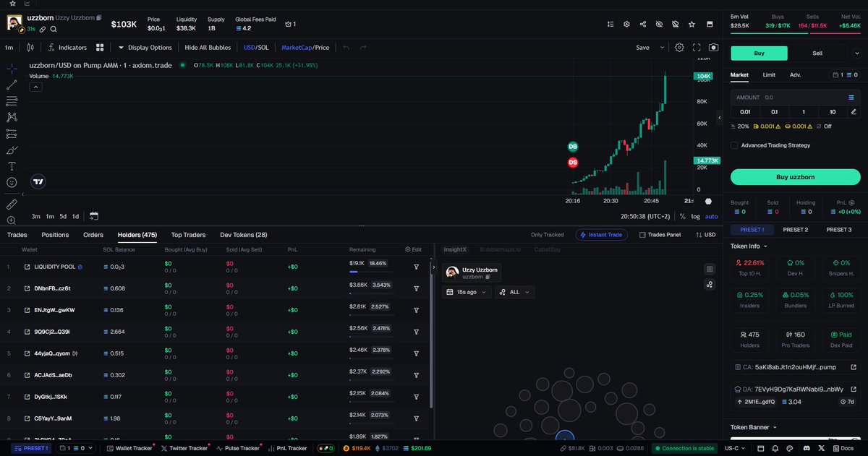The image size is (868, 456).
Task: Click the AMOUNT input field
Action: (796, 97)
